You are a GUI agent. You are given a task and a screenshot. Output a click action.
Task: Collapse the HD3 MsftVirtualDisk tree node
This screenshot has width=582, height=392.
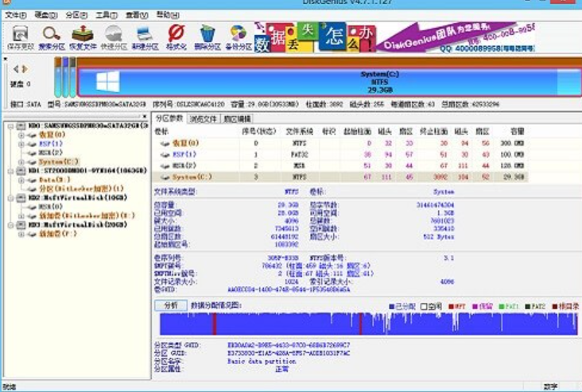9,225
